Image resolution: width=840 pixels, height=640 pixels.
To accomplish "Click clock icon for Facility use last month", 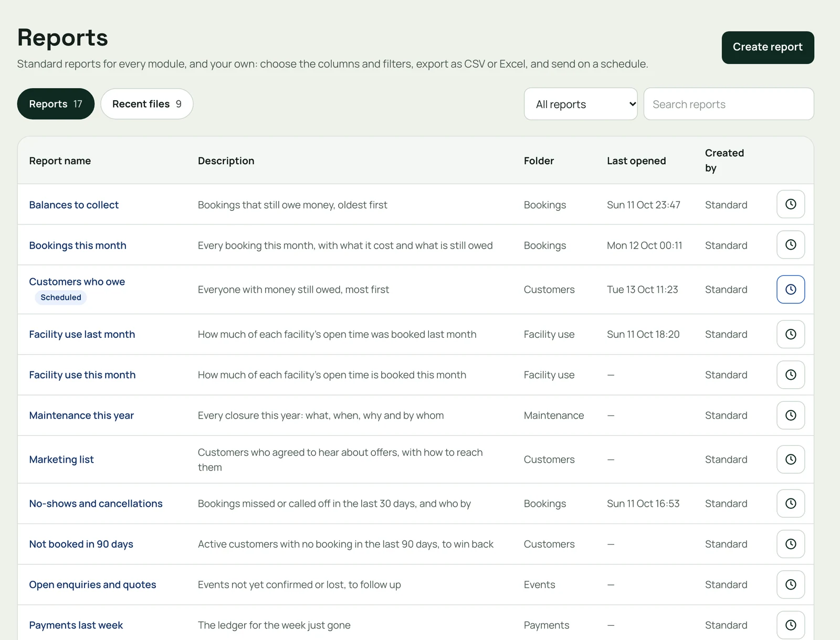I will (791, 334).
